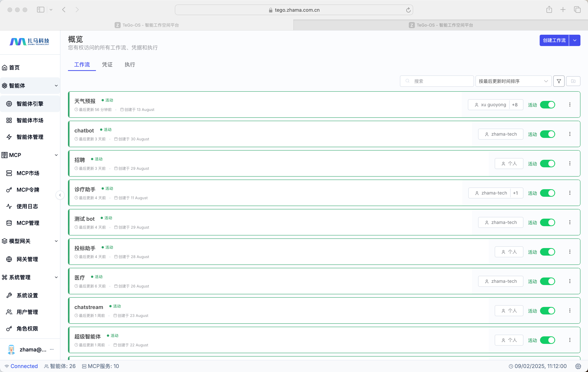
Task: Open three-dot menu for chatbot workflow
Action: (570, 134)
